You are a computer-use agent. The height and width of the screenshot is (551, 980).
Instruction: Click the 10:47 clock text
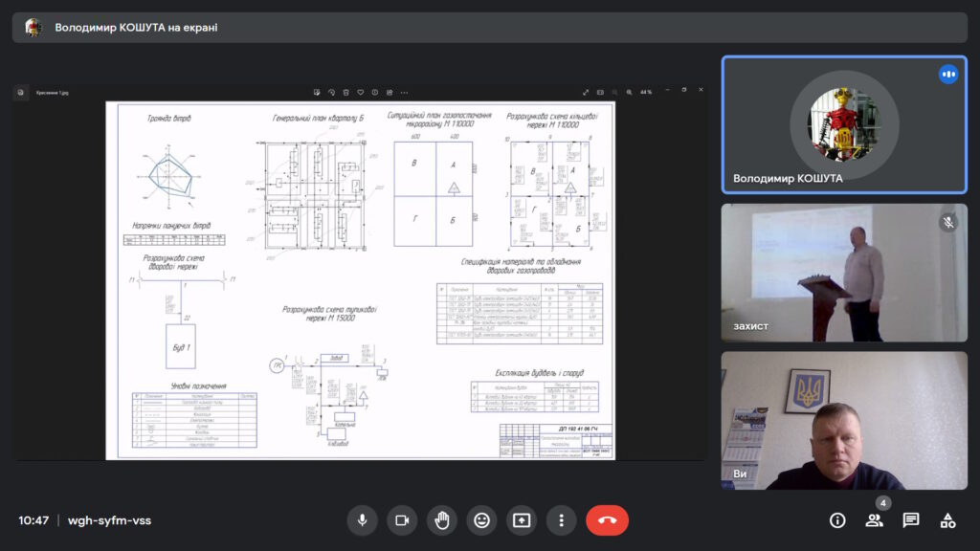33,520
